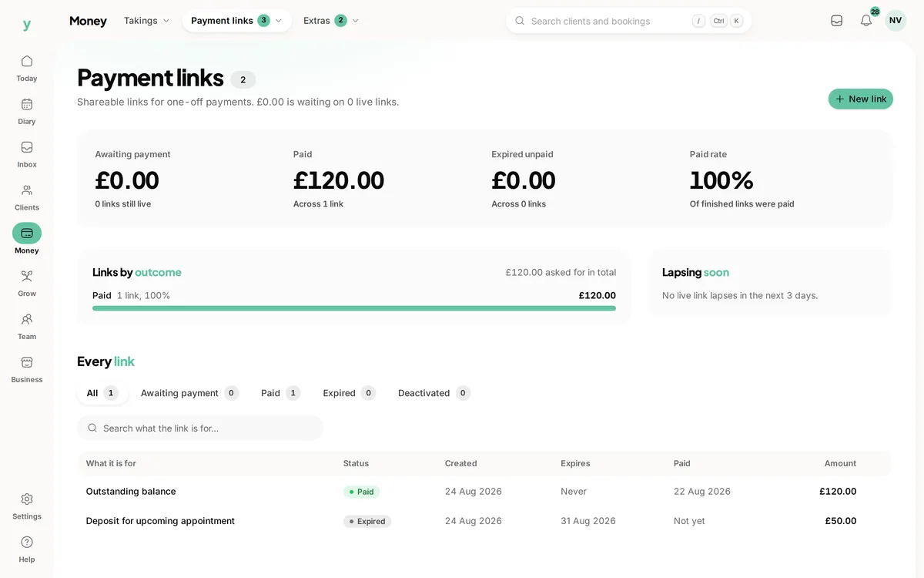The width and height of the screenshot is (924, 578).
Task: Click the £50.00 amount cell
Action: click(841, 521)
